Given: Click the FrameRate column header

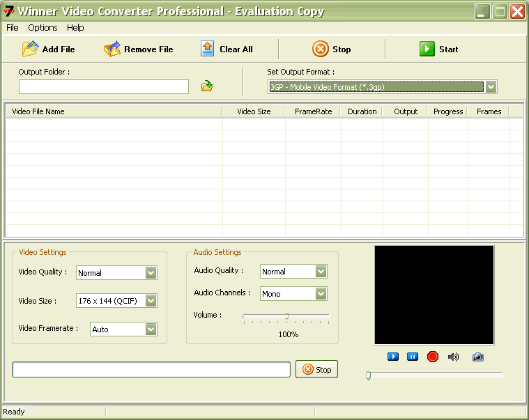Looking at the screenshot, I should pos(313,111).
